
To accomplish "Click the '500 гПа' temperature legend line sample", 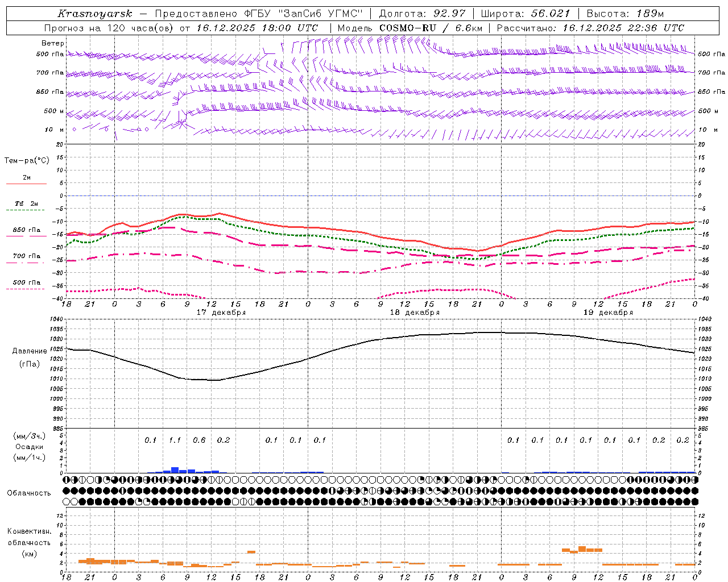I will pos(26,289).
